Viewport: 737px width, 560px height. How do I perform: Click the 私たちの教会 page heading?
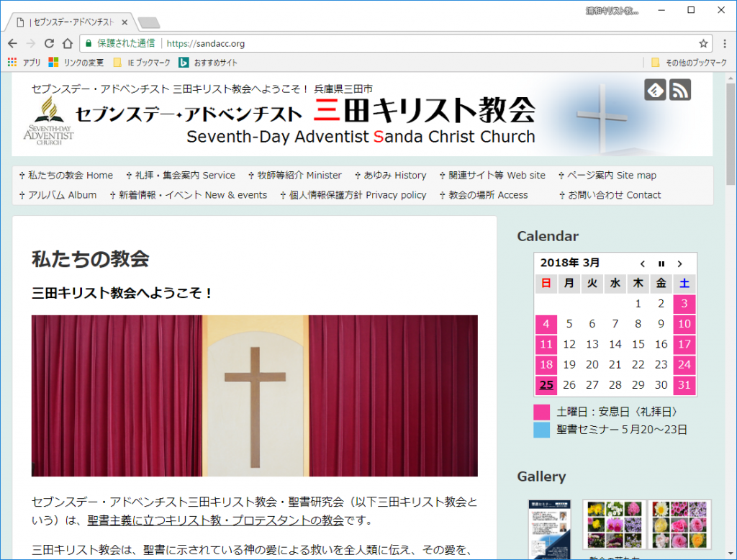(90, 258)
